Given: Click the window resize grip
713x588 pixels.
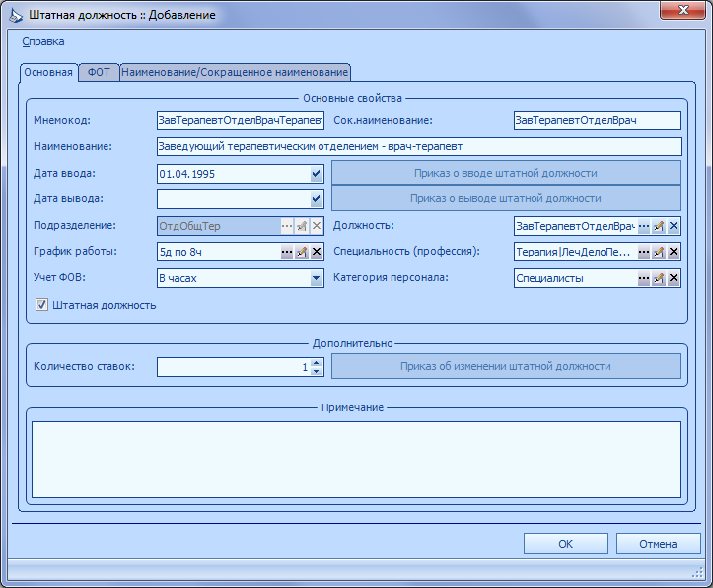Looking at the screenshot, I should pyautogui.click(x=697, y=573).
